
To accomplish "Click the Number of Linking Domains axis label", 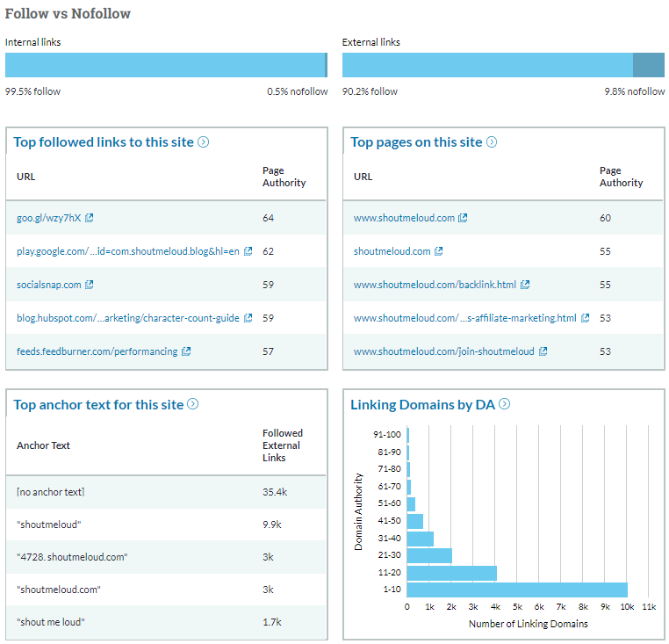I will [529, 624].
